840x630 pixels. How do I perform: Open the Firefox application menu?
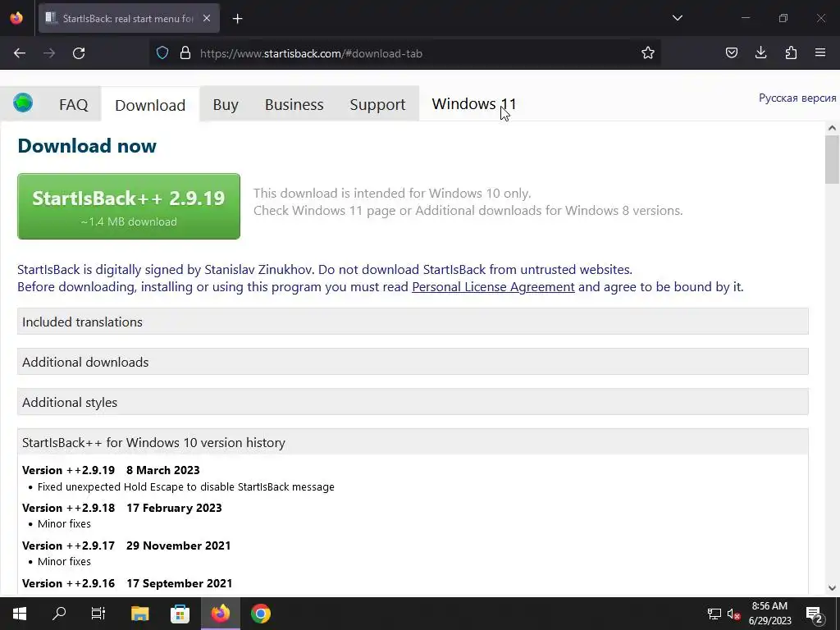[x=820, y=53]
